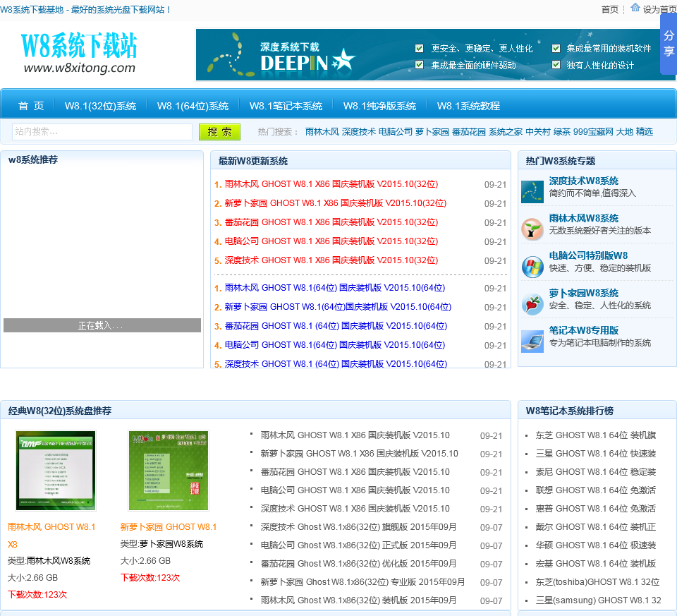Select hot search 999宝藏网
The image size is (677, 616).
593,132
